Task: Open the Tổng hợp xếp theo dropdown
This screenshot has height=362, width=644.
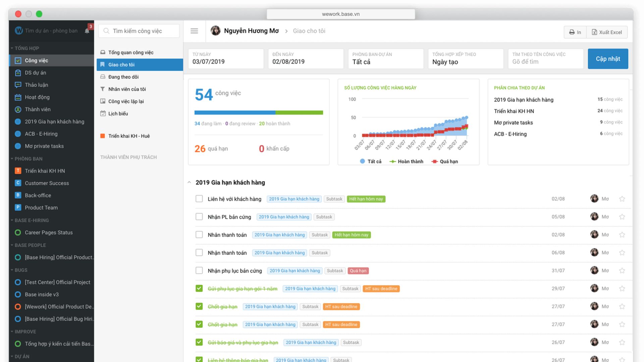Action: click(x=466, y=59)
